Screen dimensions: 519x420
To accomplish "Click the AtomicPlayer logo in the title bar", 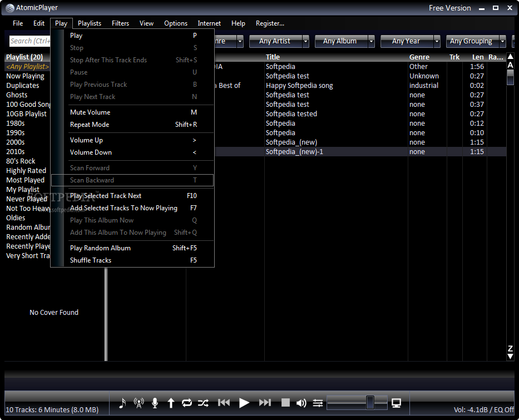I will [x=10, y=8].
